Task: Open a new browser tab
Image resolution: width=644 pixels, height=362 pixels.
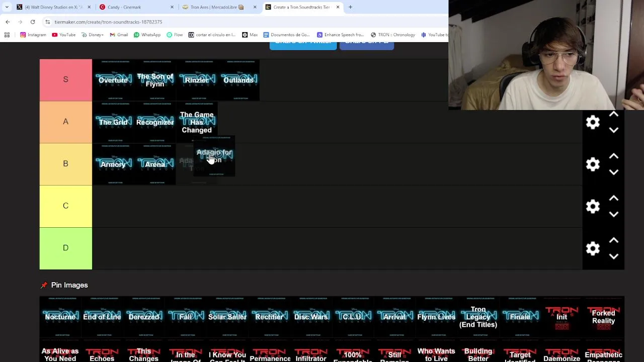Action: click(350, 7)
